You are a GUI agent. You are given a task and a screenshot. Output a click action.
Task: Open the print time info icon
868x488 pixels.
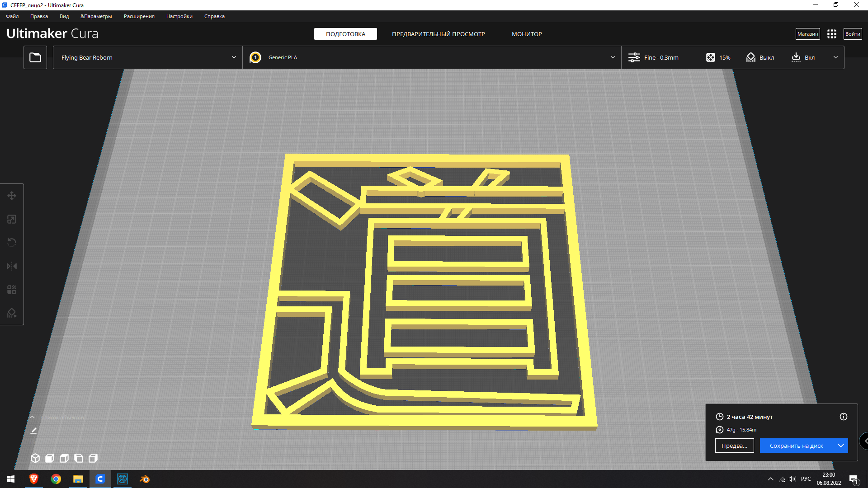[x=843, y=417]
